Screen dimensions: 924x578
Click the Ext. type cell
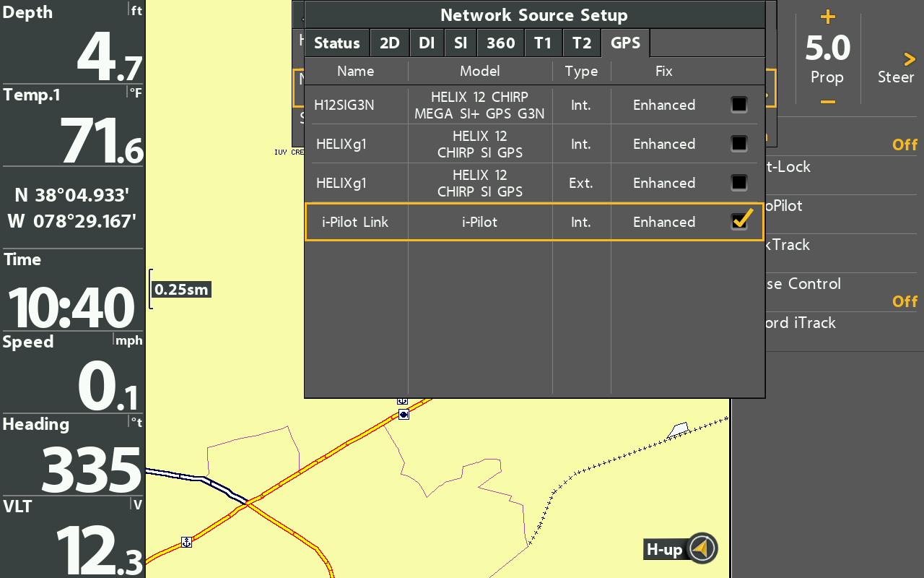pos(581,183)
